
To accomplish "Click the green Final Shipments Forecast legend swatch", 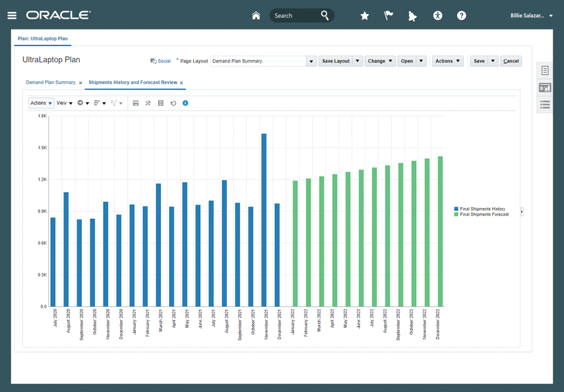I will (456, 214).
